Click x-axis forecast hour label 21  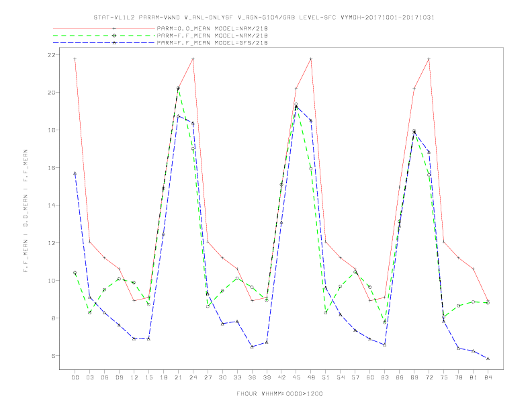click(178, 377)
